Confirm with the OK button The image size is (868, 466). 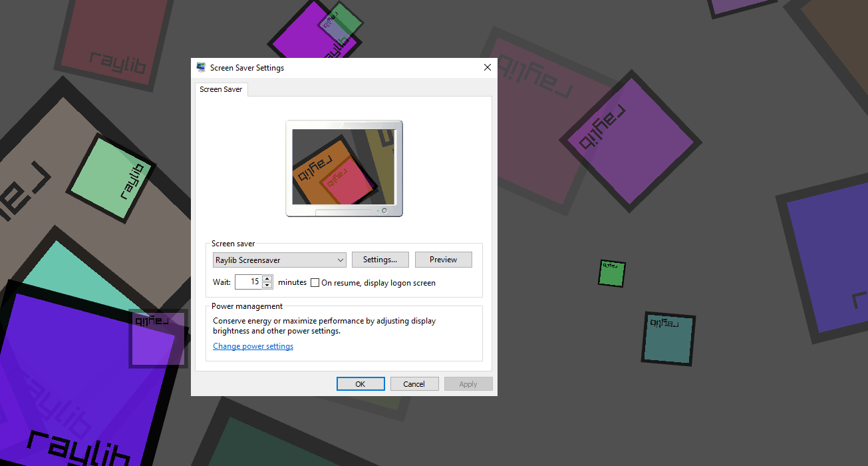click(361, 384)
